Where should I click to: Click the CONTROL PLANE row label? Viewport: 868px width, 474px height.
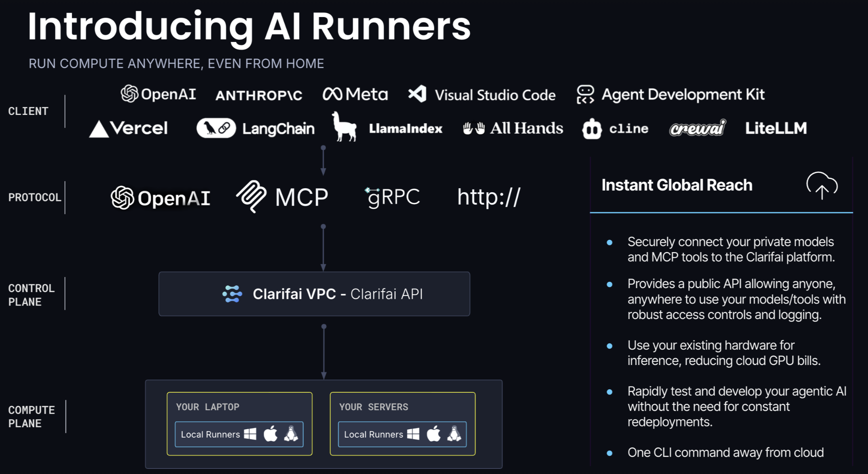click(31, 295)
